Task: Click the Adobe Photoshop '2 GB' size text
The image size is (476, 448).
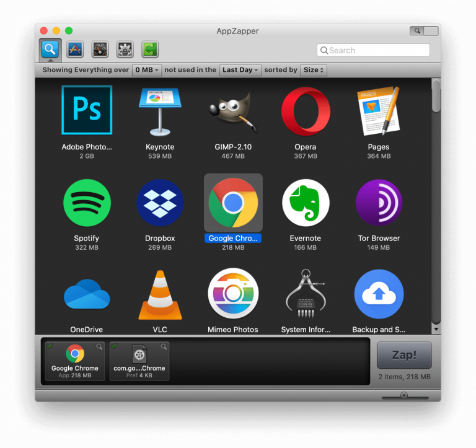Action: point(87,156)
